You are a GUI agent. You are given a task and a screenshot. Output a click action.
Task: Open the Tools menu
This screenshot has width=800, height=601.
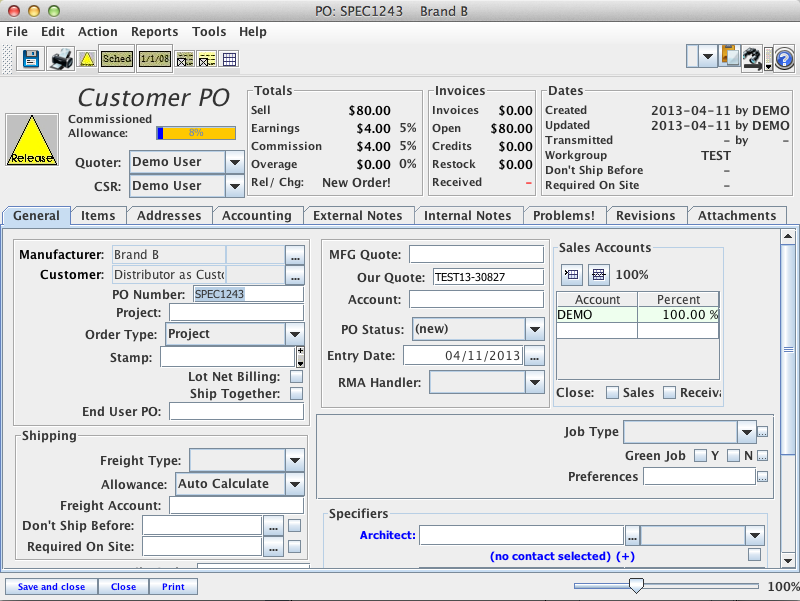[209, 32]
